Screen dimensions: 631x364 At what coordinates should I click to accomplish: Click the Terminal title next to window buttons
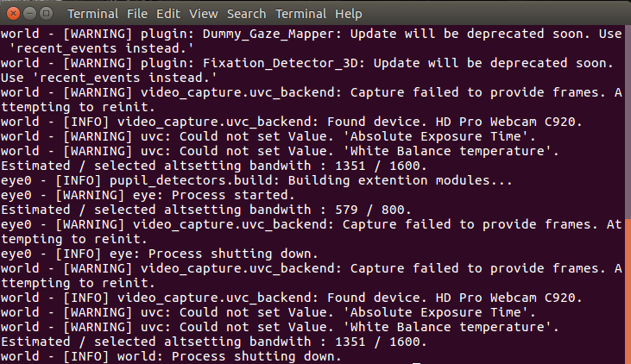coord(92,14)
